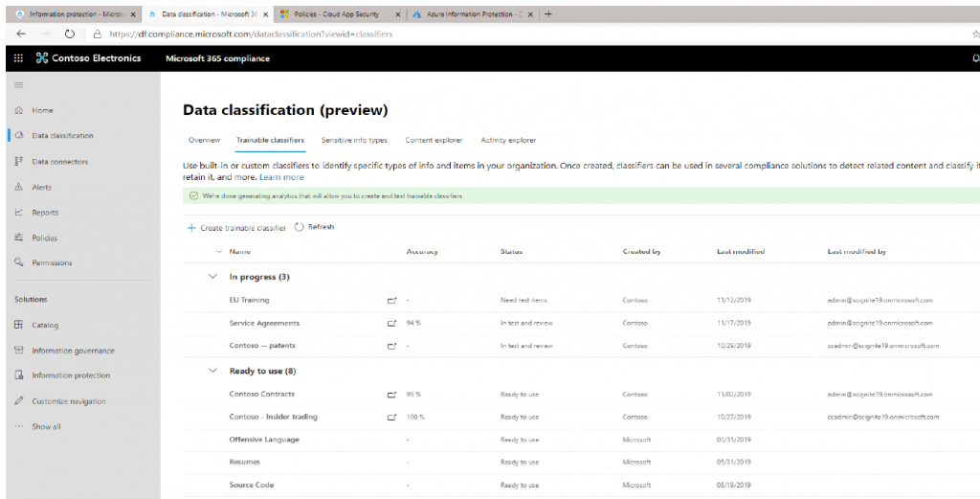980x499 pixels.
Task: Open a new browser tab
Action: point(548,13)
